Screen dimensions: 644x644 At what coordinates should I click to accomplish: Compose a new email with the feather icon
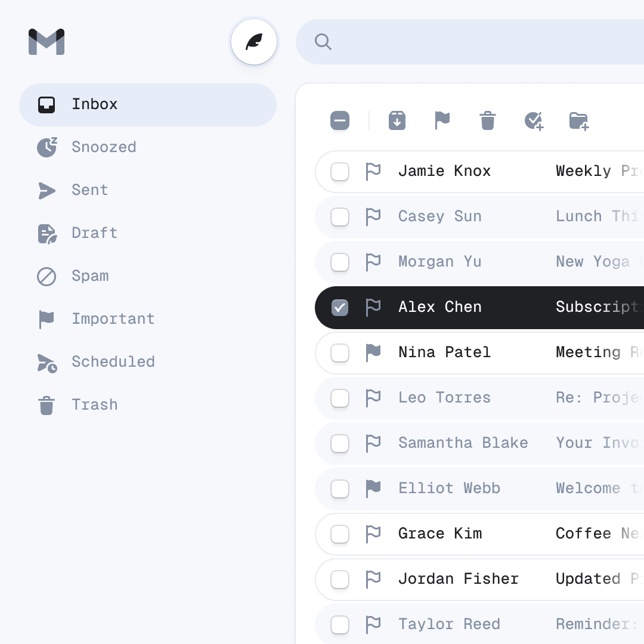click(254, 42)
